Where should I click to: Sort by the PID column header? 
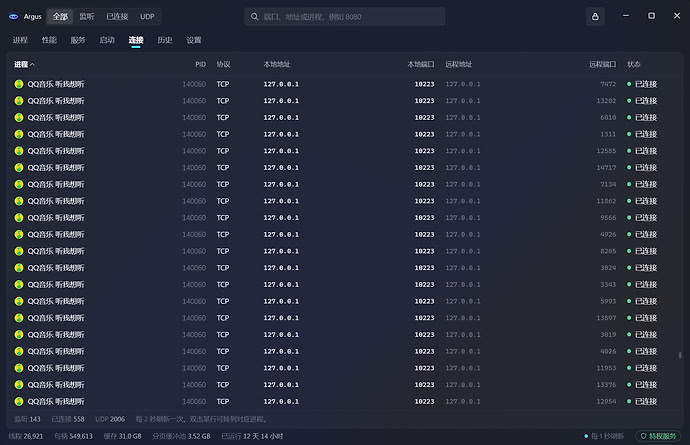tap(200, 64)
